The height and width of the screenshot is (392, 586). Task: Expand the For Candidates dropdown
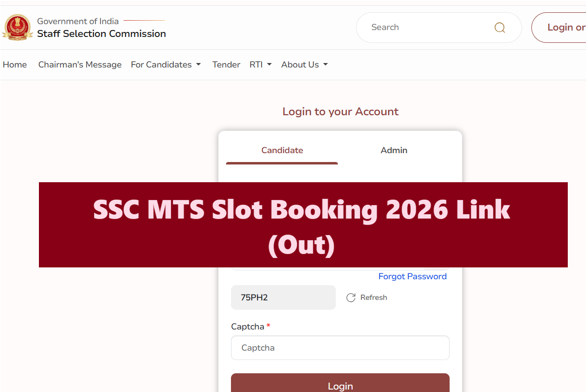(165, 65)
